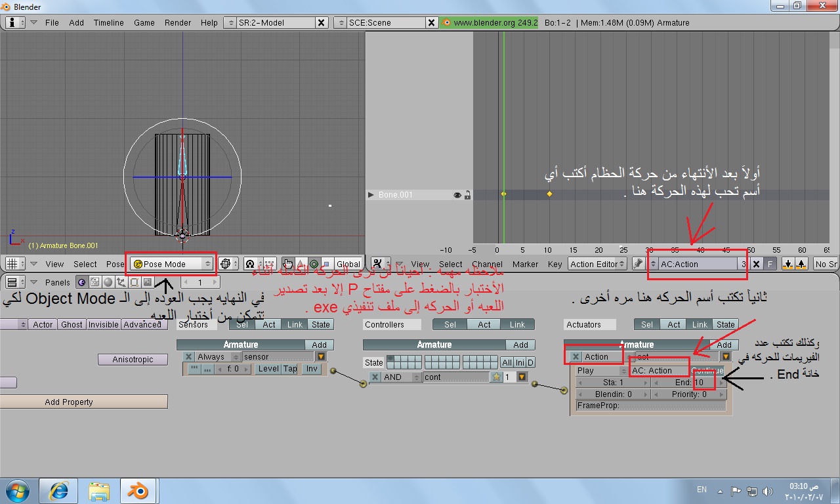Open the File menu
Screen dimensions: 840x504
[52, 22]
